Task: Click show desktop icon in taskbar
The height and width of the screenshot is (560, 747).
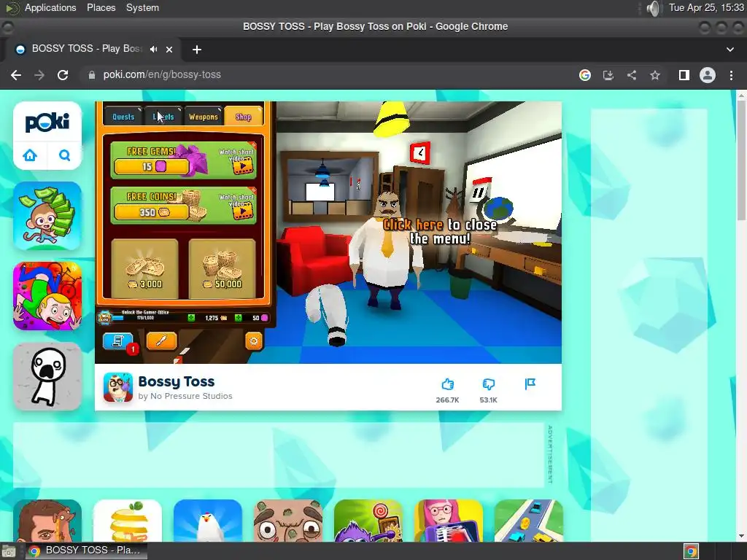Action: pyautogui.click(x=9, y=551)
